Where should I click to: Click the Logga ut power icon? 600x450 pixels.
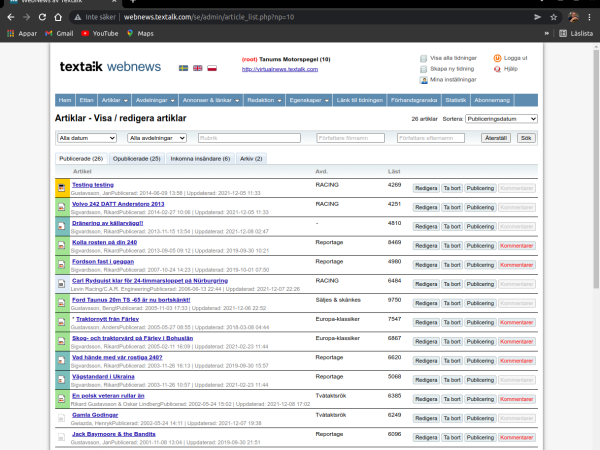click(x=497, y=58)
